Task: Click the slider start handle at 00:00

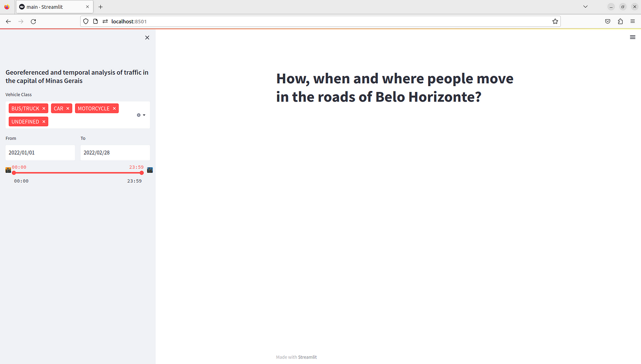Action: 14,173
